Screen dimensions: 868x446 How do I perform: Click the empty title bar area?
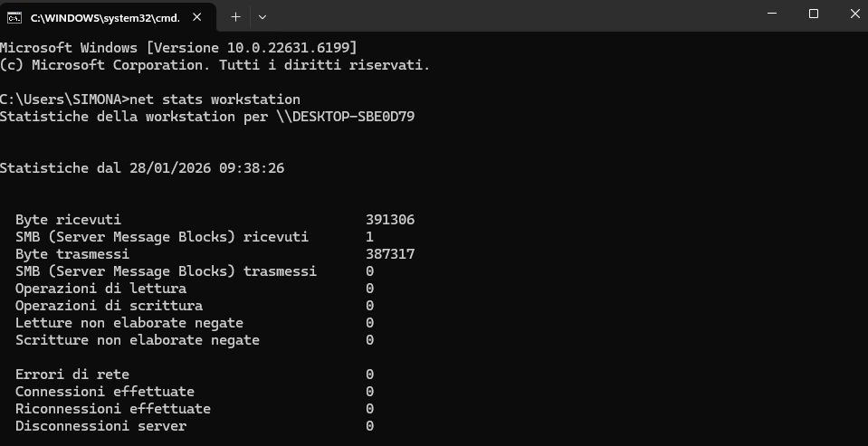(x=510, y=15)
